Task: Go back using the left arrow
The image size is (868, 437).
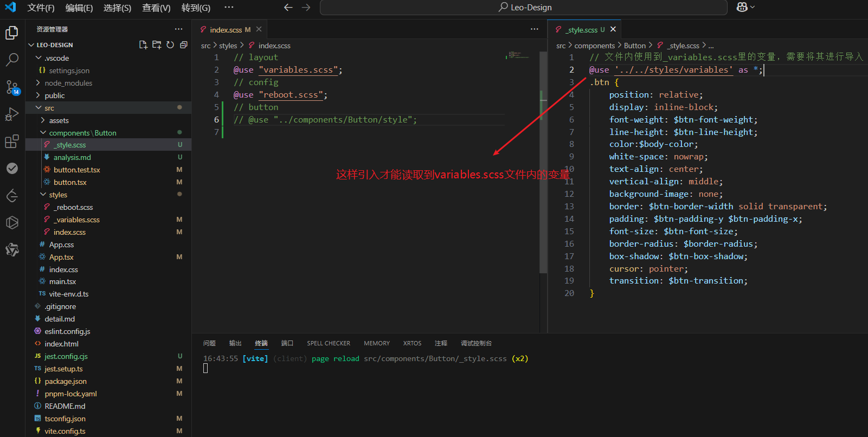Action: [x=288, y=8]
